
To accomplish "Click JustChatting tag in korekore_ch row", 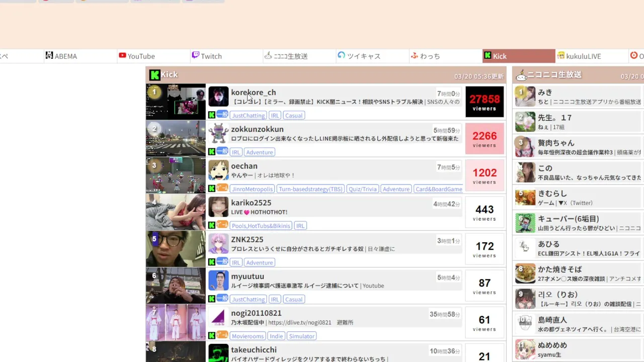I will click(x=248, y=116).
